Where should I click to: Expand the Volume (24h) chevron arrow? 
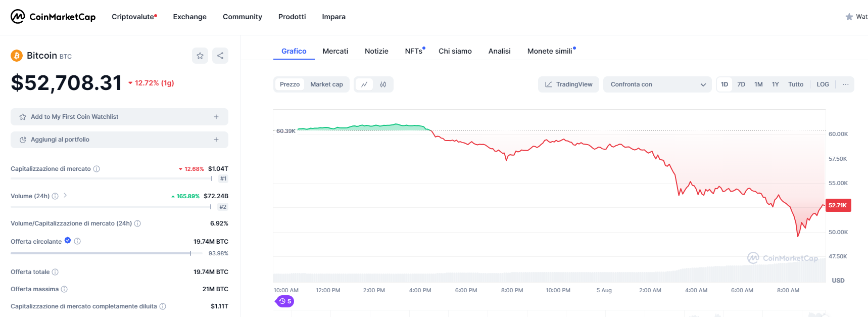pos(65,196)
